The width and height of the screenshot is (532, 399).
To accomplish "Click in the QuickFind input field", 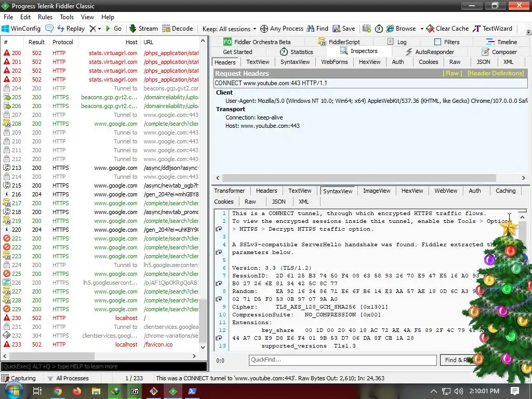I will coord(343,360).
